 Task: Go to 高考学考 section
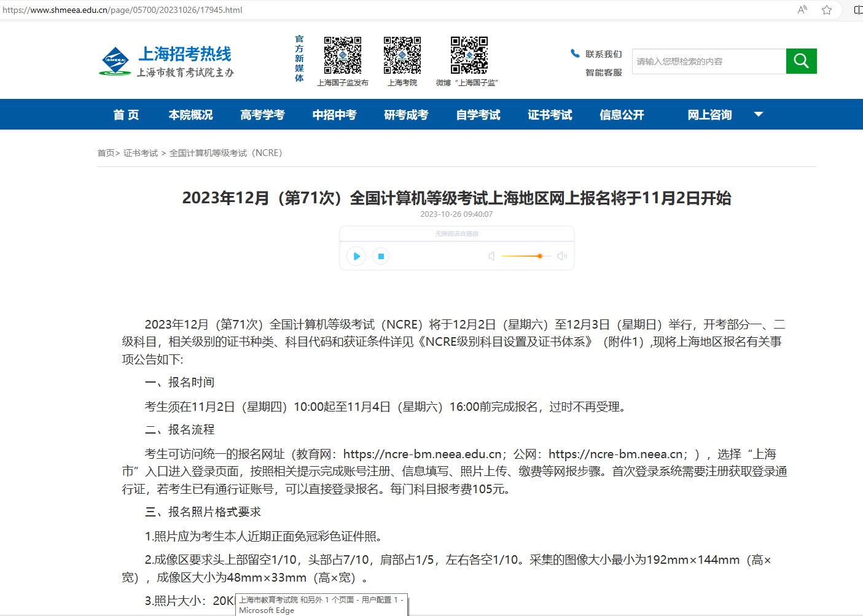pos(262,115)
